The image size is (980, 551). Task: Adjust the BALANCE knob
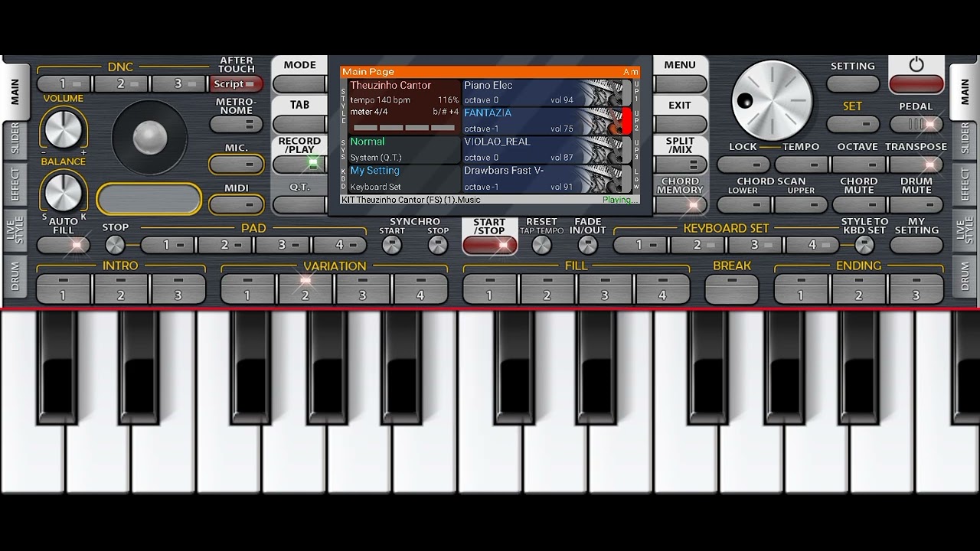(x=63, y=191)
